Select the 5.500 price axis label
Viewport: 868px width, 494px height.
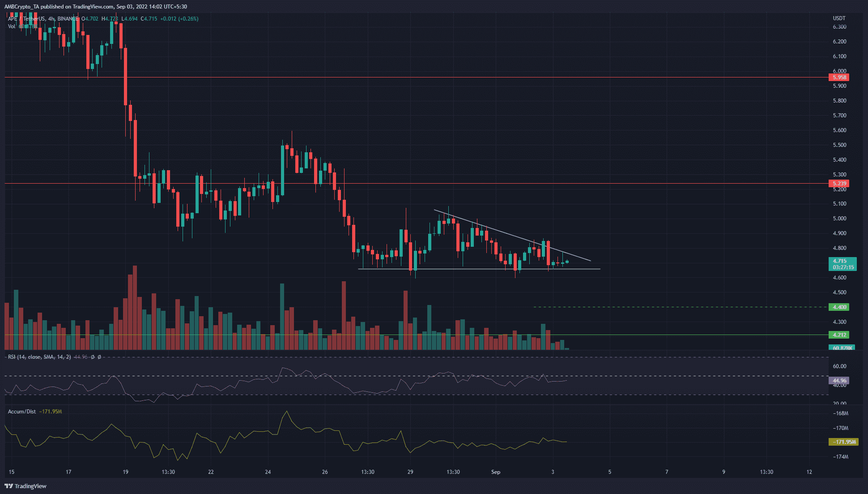839,145
